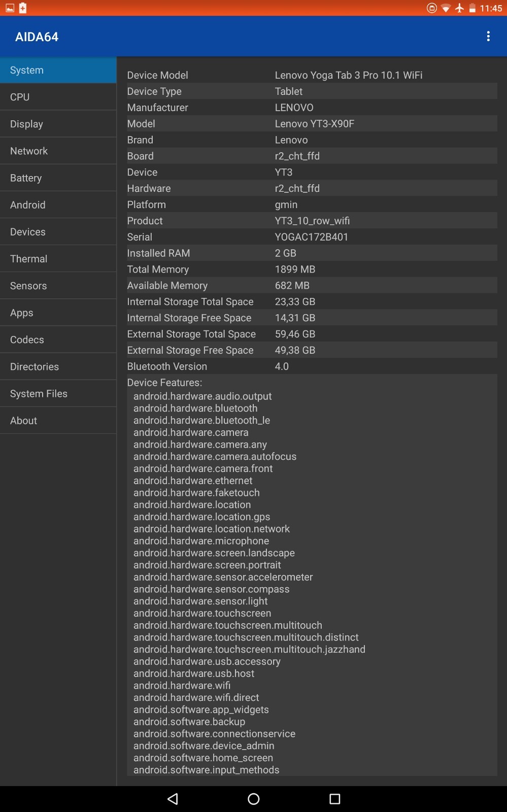Select Bluetooth Version value 4.0
The width and height of the screenshot is (507, 812).
point(282,366)
